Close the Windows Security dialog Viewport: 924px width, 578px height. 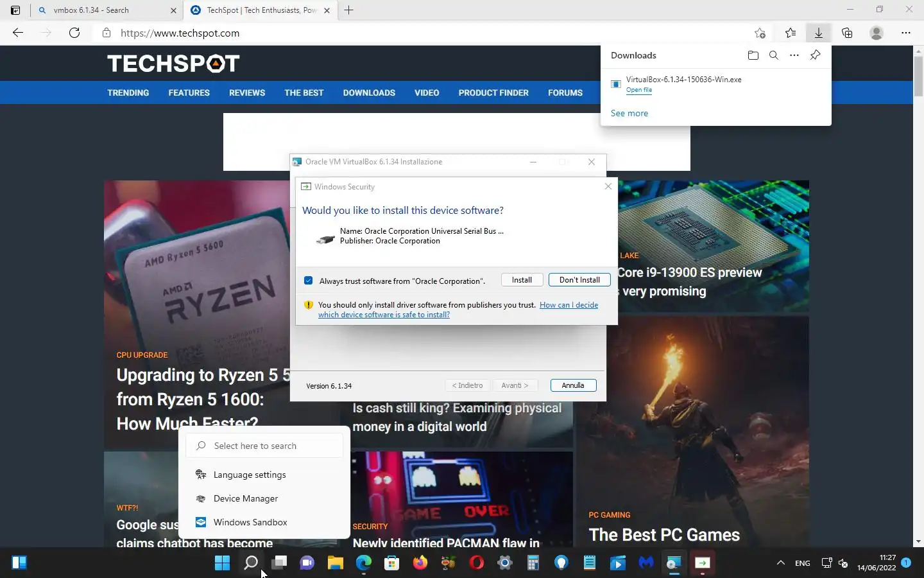pos(608,186)
